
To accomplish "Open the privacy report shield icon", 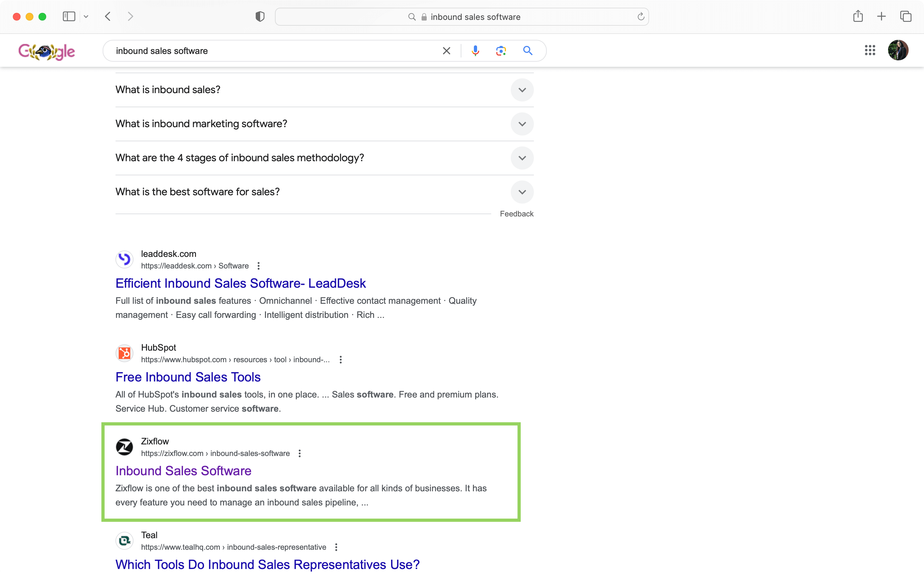I will click(260, 16).
